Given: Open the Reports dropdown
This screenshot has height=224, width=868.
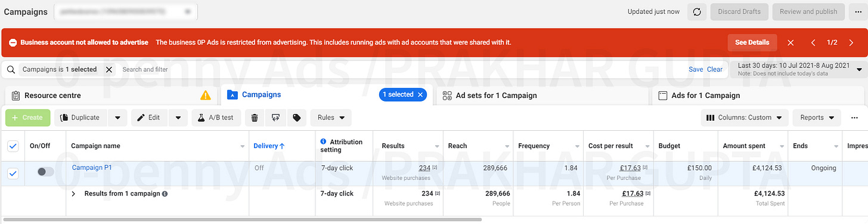Looking at the screenshot, I should coord(817,118).
